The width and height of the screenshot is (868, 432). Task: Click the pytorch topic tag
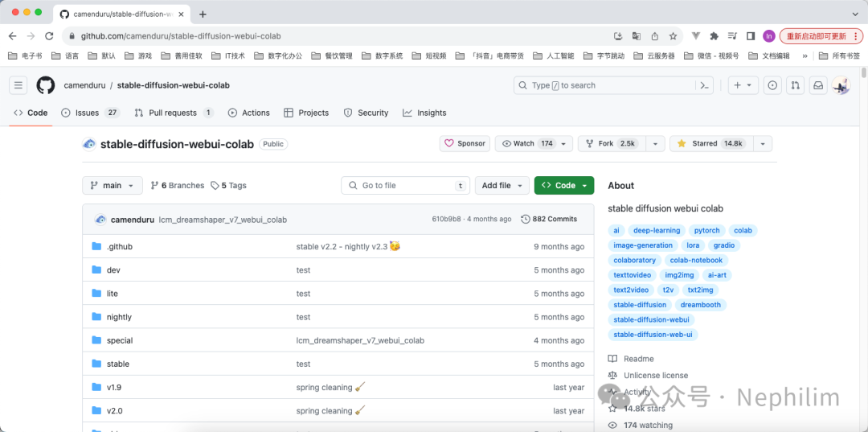click(707, 230)
